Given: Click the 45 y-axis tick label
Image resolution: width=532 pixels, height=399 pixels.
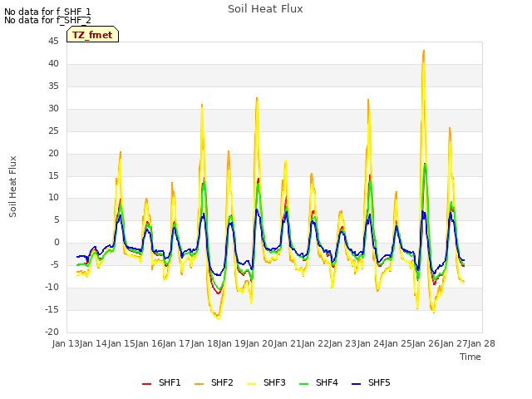Looking at the screenshot, I should click(x=53, y=42).
